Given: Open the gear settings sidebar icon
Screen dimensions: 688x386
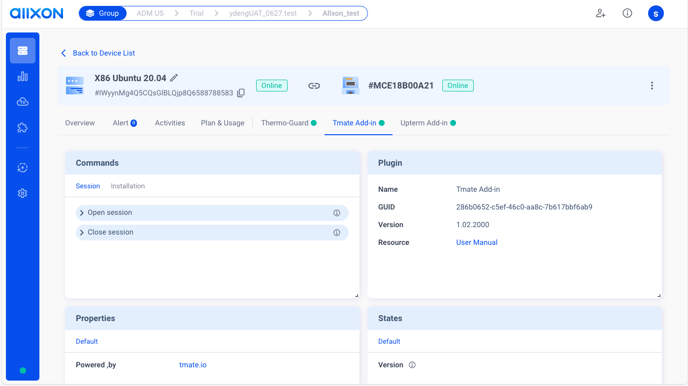Looking at the screenshot, I should click(22, 193).
